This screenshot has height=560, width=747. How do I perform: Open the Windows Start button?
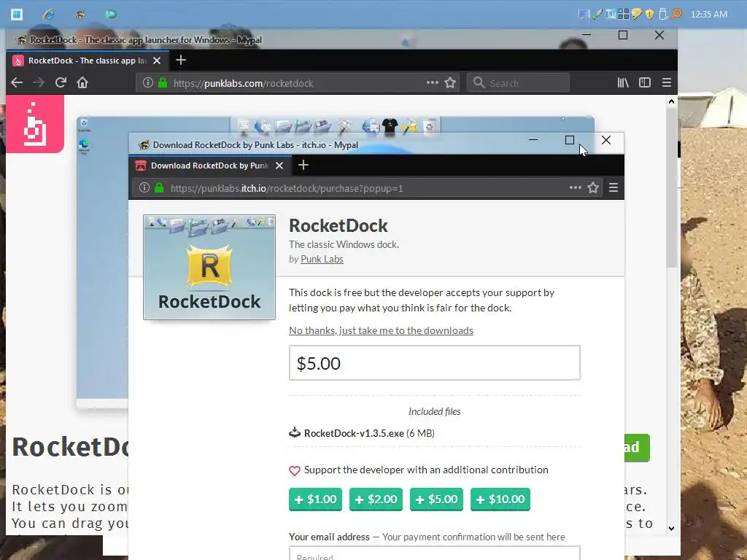[17, 14]
